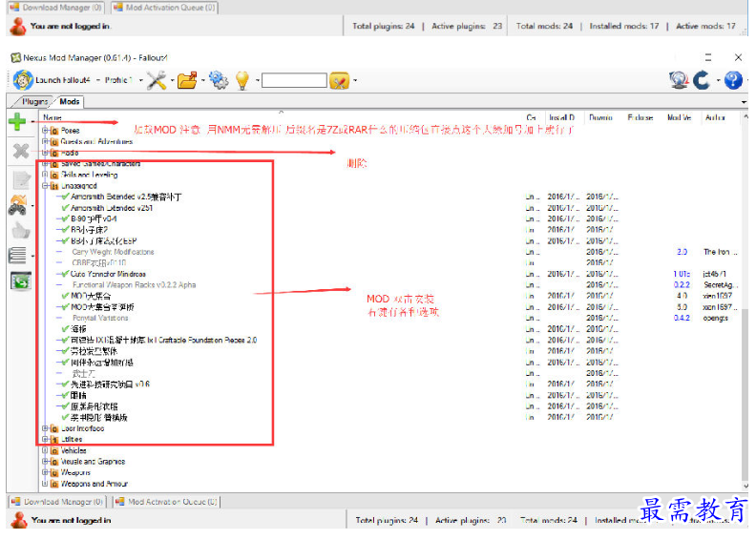
Task: Toggle checkmark for the v0.6 research mod
Action: coord(65,384)
